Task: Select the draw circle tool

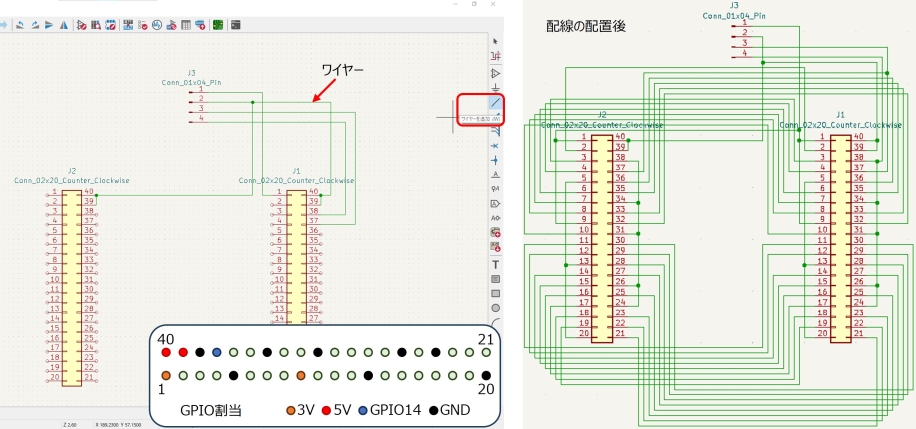Action: click(496, 308)
